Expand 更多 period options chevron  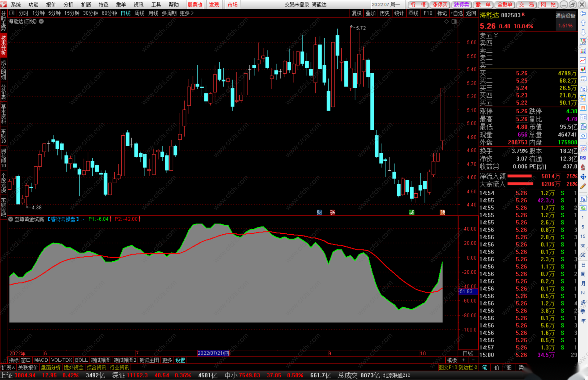(x=193, y=13)
